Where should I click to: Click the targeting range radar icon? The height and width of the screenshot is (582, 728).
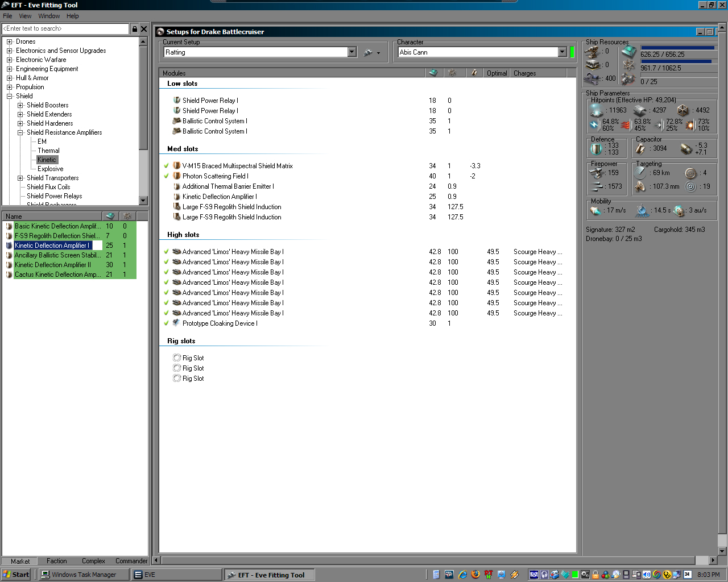click(x=641, y=173)
